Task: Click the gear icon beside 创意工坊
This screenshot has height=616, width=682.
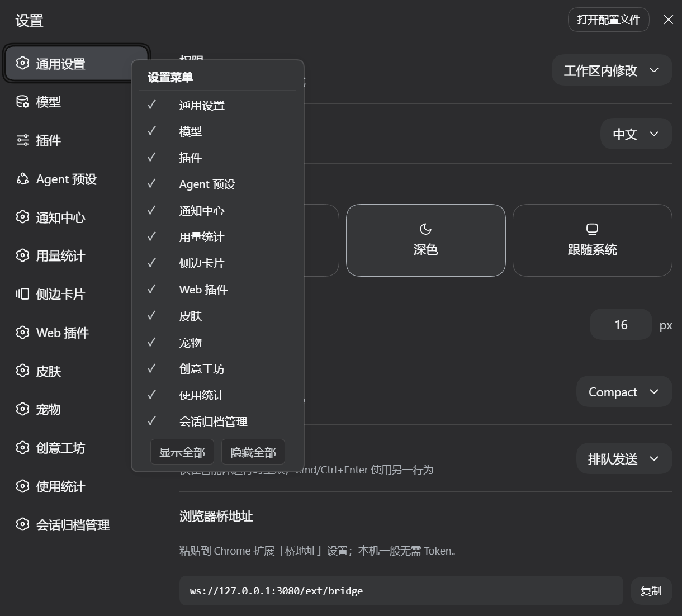Action: pyautogui.click(x=22, y=448)
